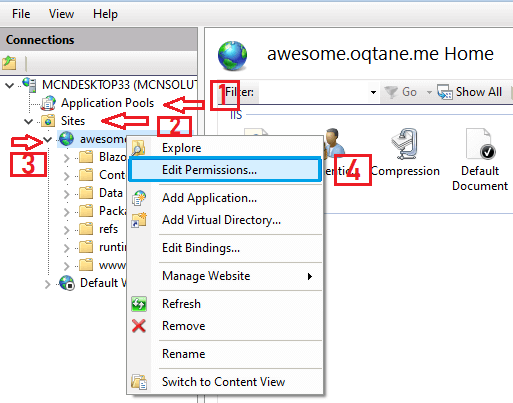Click the Add Application icon
Screen dimensions: 513x403
(139, 198)
